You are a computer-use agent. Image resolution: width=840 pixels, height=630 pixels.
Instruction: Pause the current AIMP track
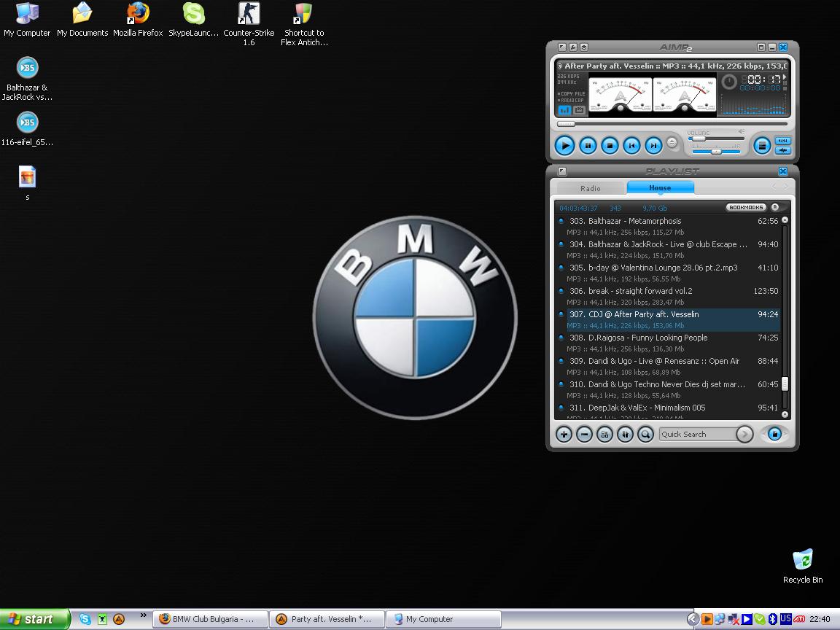[588, 145]
